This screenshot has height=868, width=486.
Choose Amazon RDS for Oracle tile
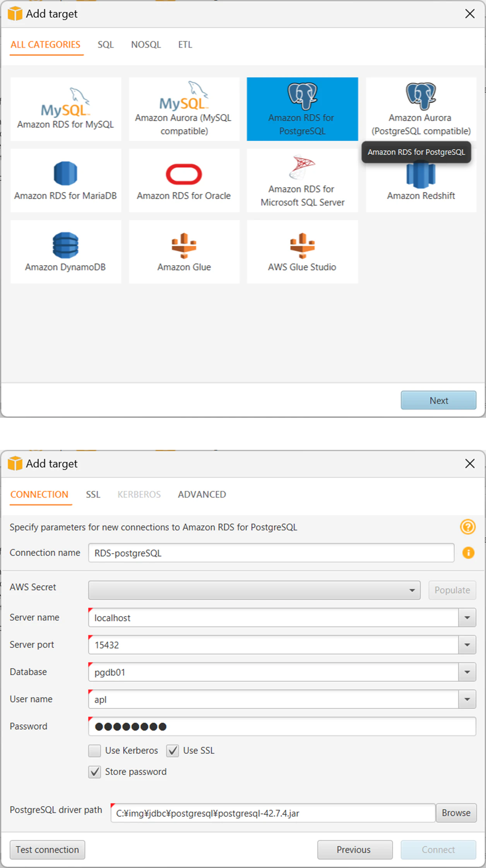click(x=184, y=180)
